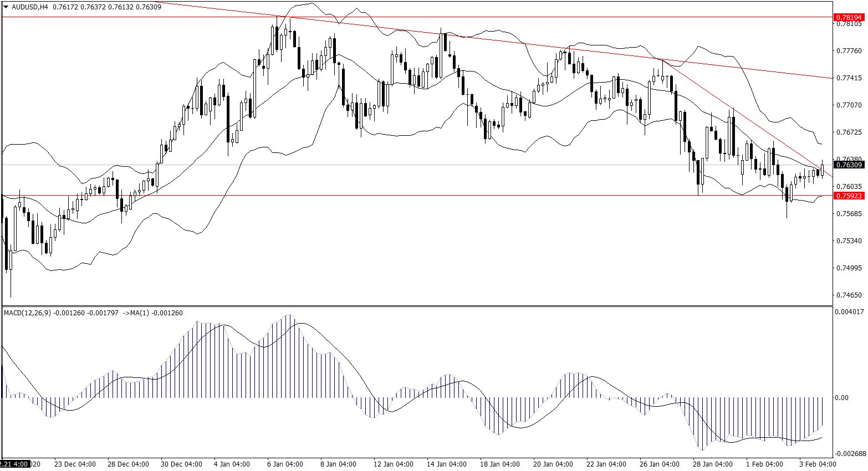Click the 0.77760 label on price scale
Viewport: 868px width, 471px height.
click(x=849, y=51)
